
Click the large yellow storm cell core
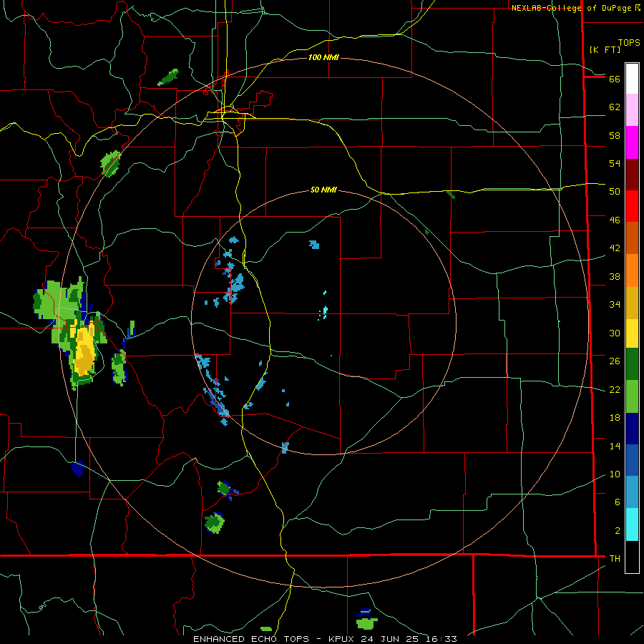click(x=84, y=348)
